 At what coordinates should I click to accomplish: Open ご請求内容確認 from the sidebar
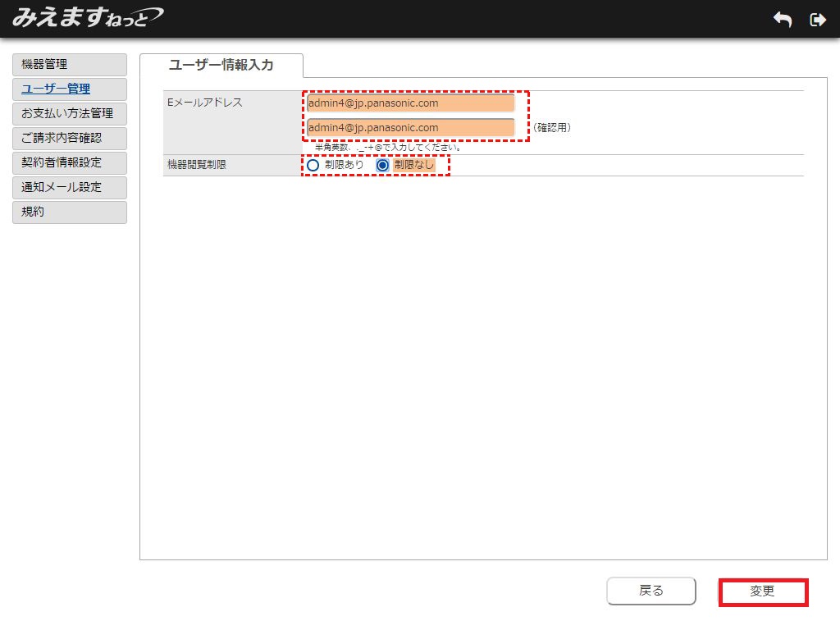pos(70,139)
